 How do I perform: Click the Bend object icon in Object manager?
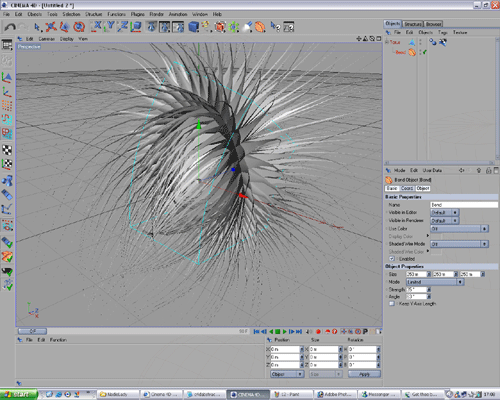412,52
